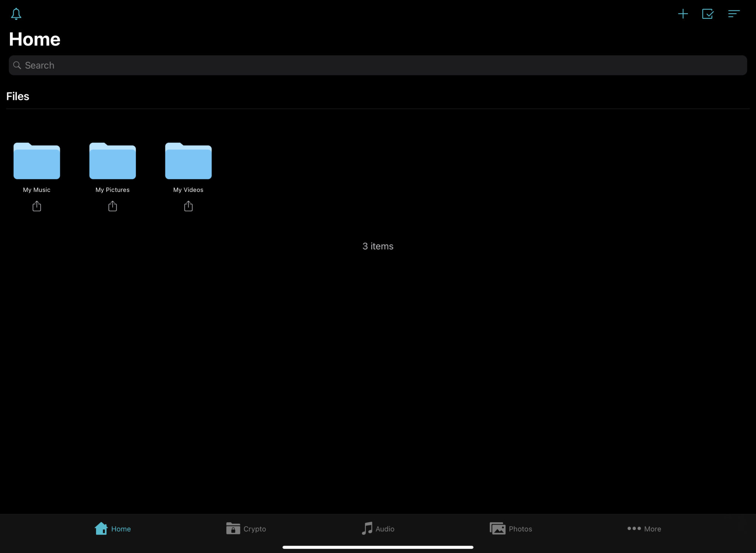
Task: Switch to the Home tab
Action: [x=113, y=529]
